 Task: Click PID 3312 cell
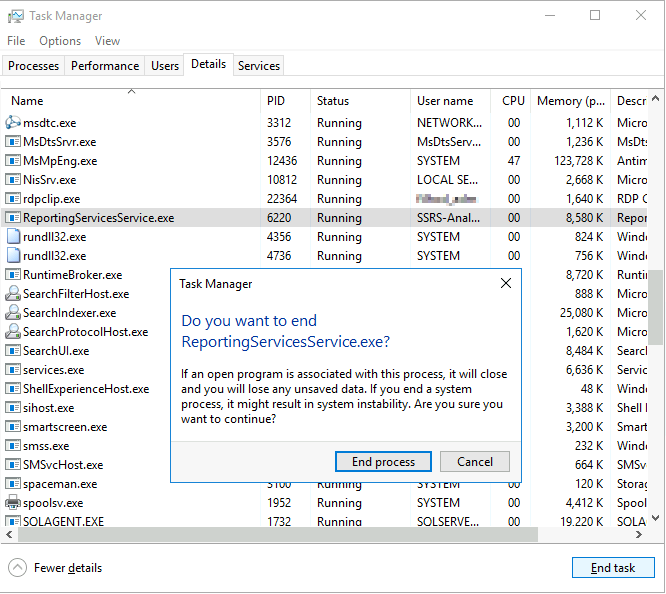click(279, 122)
